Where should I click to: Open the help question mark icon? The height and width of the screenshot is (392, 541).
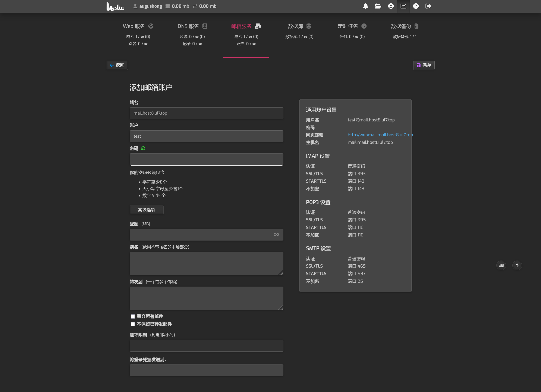416,6
